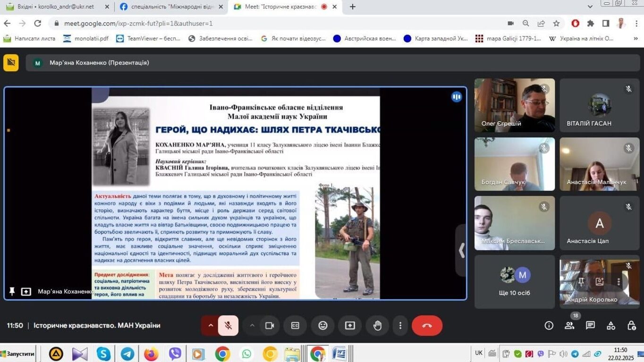Switch to the ukr.net inbox tab
Image resolution: width=644 pixels, height=362 pixels.
[56, 7]
